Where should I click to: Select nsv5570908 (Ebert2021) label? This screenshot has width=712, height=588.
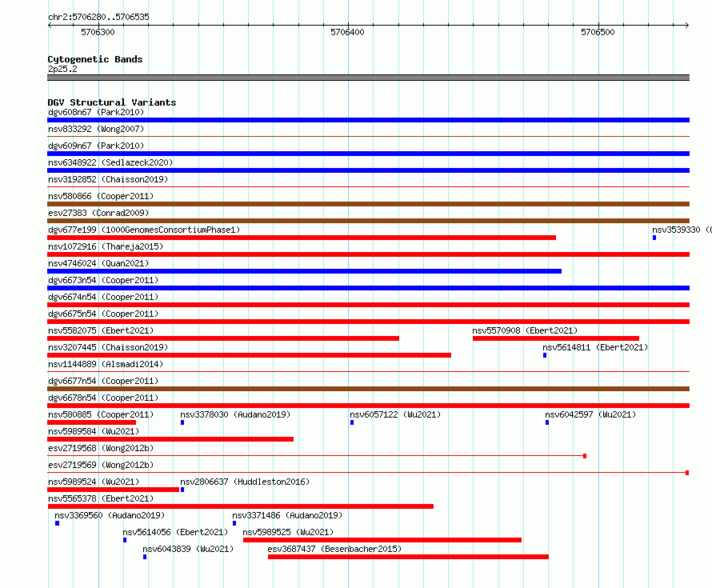(x=525, y=330)
